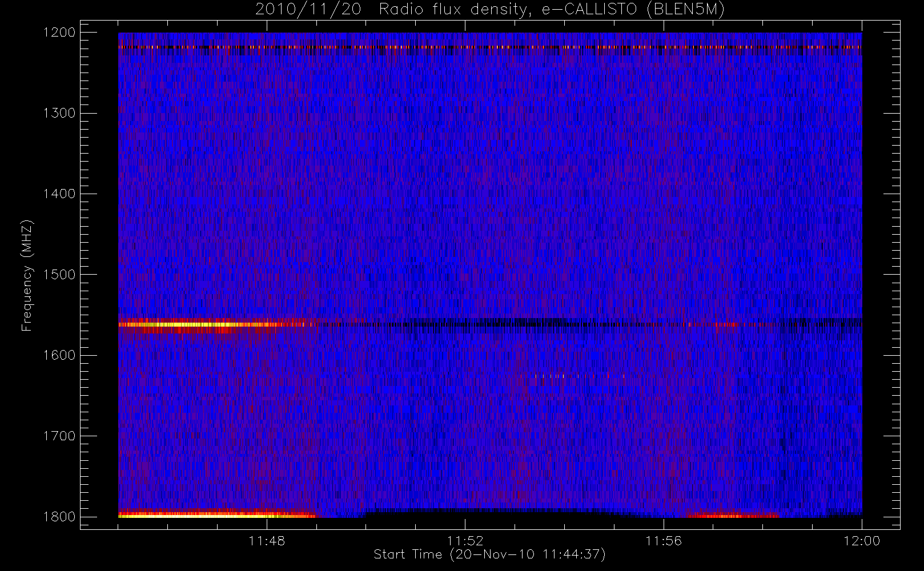Click the 11:56 time tick label
Image resolution: width=924 pixels, height=571 pixels.
point(664,541)
